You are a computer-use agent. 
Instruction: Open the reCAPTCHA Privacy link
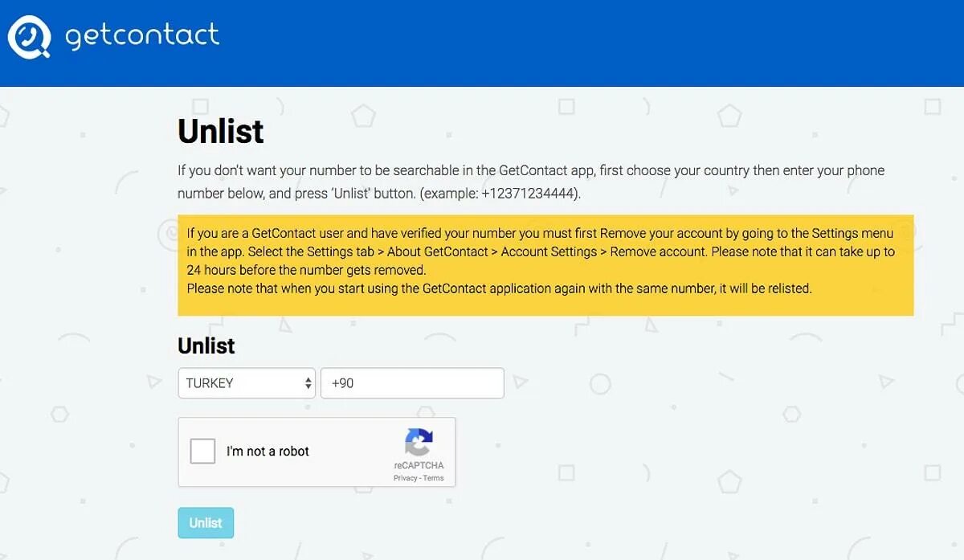coord(405,478)
